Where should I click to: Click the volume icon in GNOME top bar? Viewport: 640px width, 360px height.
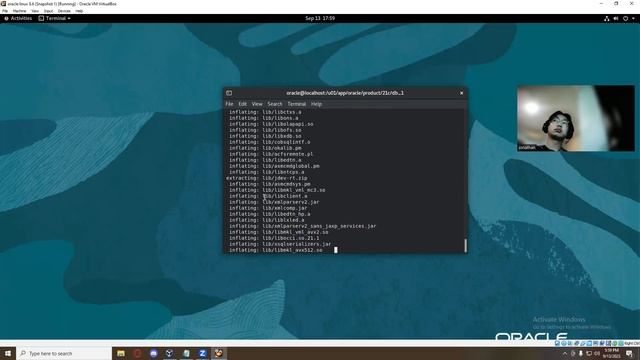coord(616,18)
